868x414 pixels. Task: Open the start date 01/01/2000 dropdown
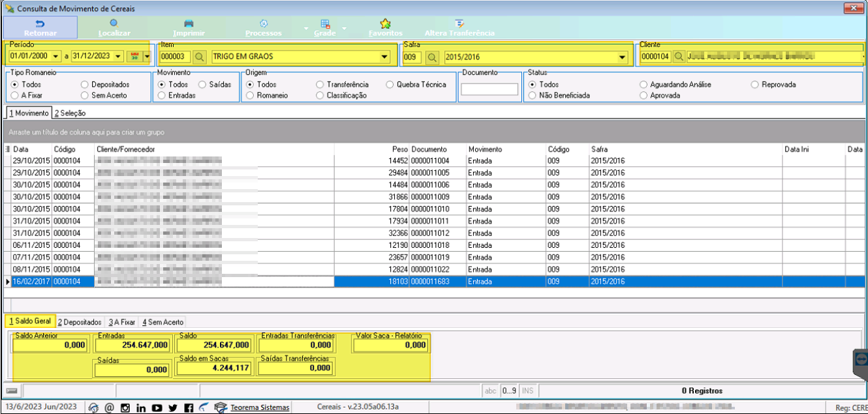pyautogui.click(x=55, y=57)
